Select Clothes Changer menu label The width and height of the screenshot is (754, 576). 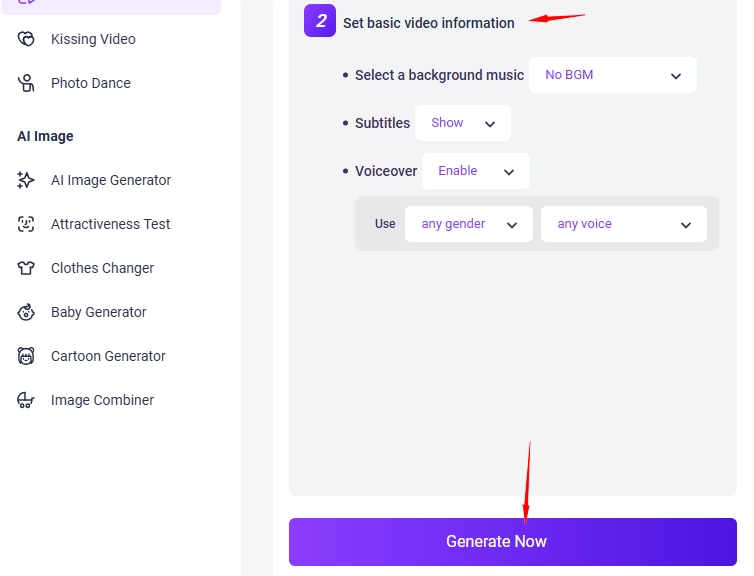[102, 268]
